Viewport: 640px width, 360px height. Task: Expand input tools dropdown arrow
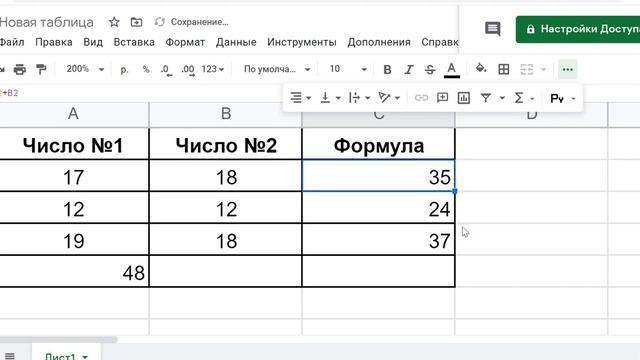573,99
